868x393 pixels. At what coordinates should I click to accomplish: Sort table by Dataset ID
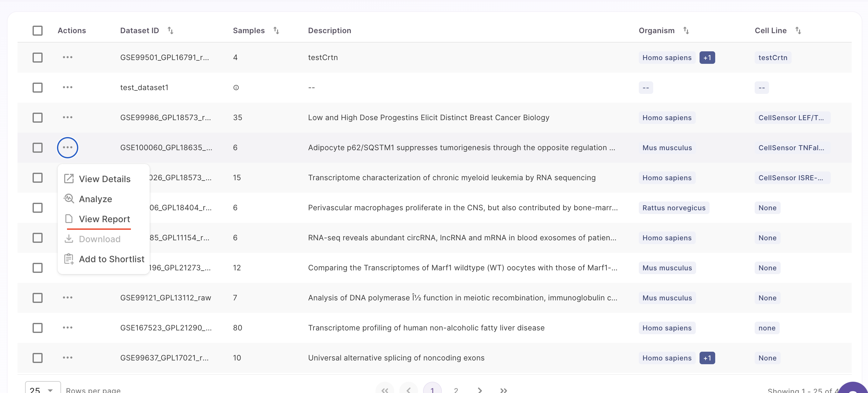(x=170, y=30)
